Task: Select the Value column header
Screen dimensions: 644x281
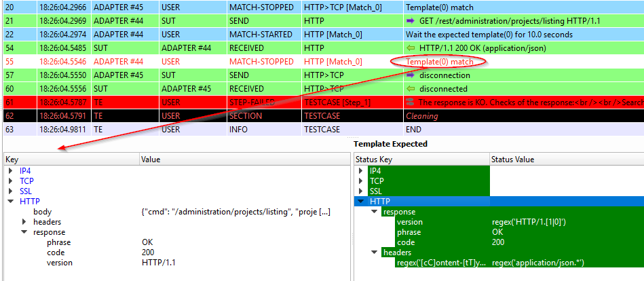Action: (245, 160)
